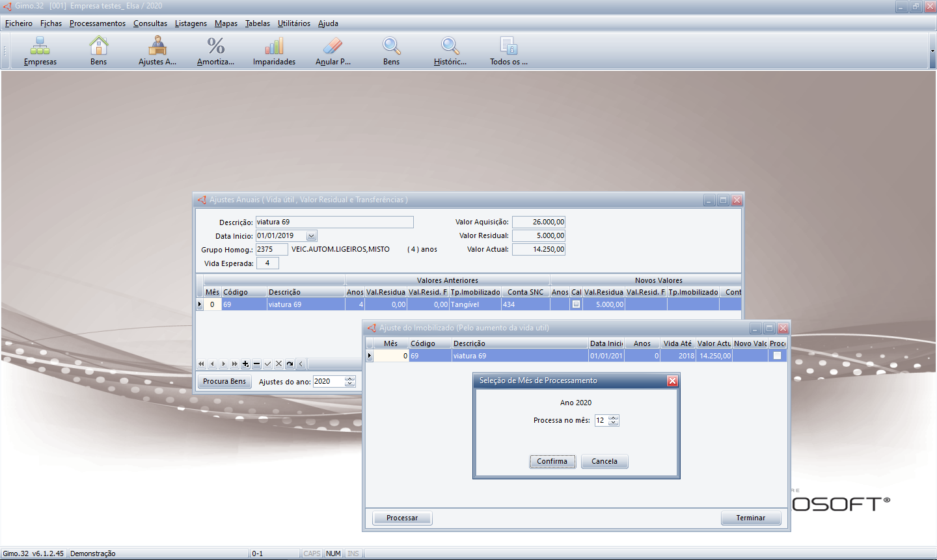937x560 pixels.
Task: Click the Amortizações percent icon
Action: click(215, 51)
